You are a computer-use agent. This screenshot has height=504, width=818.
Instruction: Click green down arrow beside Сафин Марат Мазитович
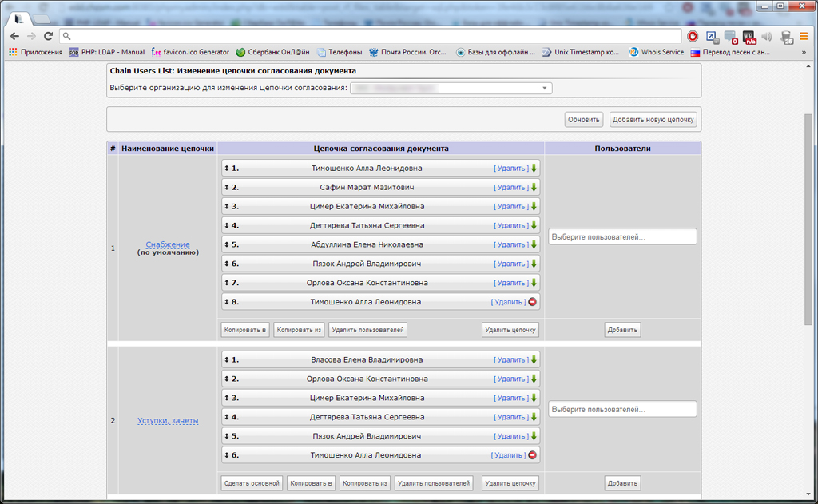click(534, 188)
